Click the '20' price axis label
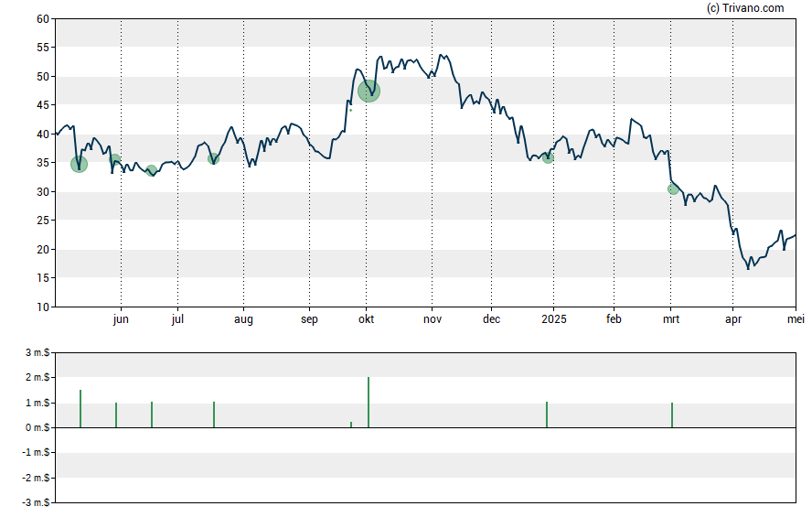812x517 pixels. pos(43,249)
